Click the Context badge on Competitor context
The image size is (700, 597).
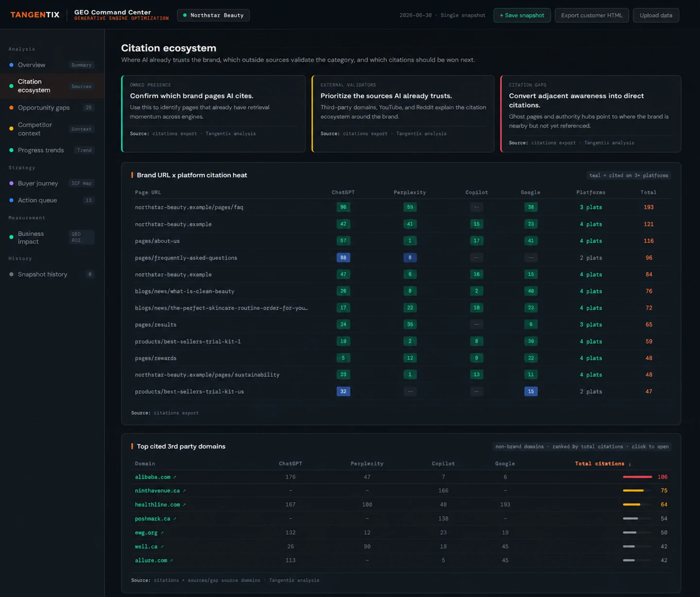point(81,129)
